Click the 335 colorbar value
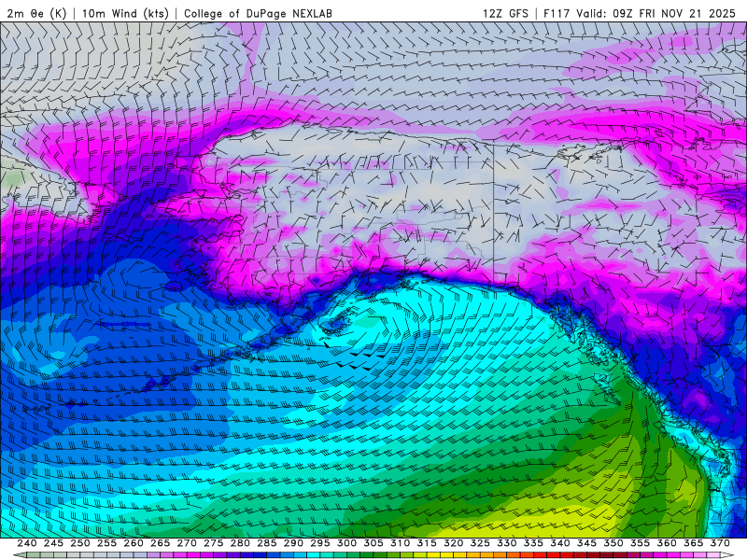 coord(533,543)
